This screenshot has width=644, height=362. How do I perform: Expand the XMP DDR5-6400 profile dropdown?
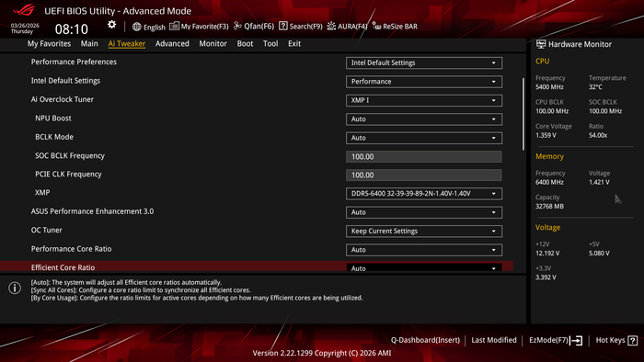tap(424, 194)
